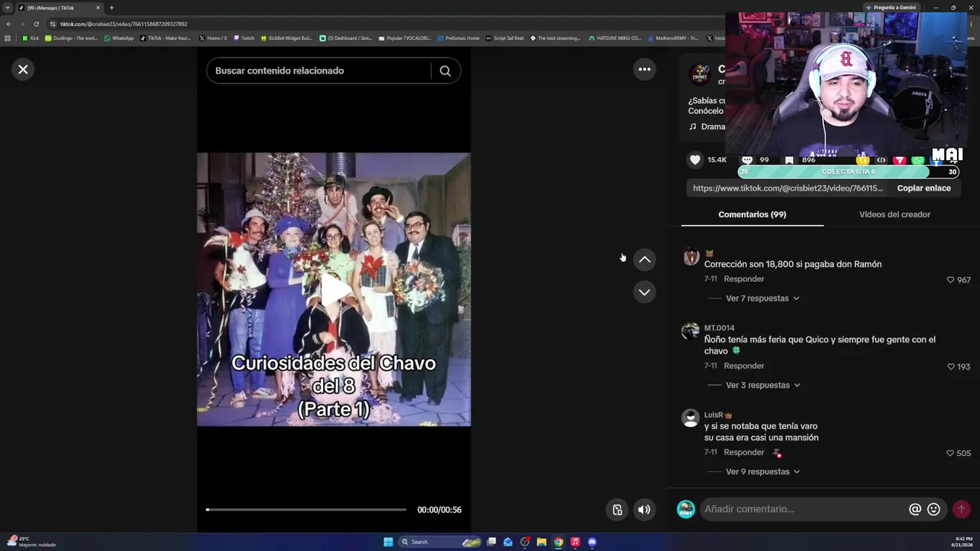The width and height of the screenshot is (980, 551).
Task: Open LuisR's profile from the username
Action: coord(714,416)
